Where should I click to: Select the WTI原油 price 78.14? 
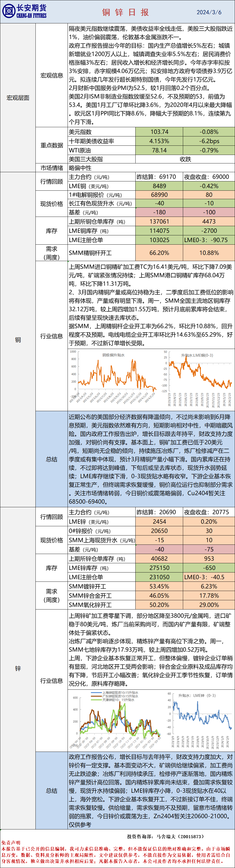coord(159,150)
